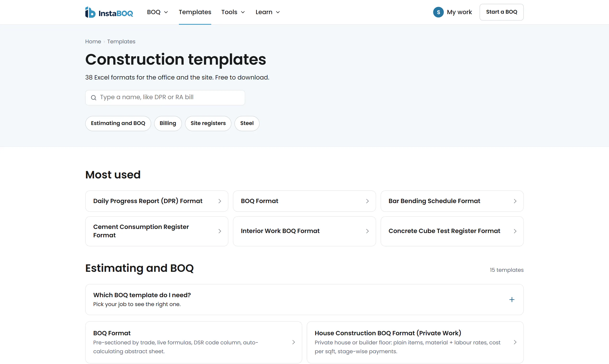
Task: Open Interior Work BOQ Format card
Action: [x=304, y=231]
